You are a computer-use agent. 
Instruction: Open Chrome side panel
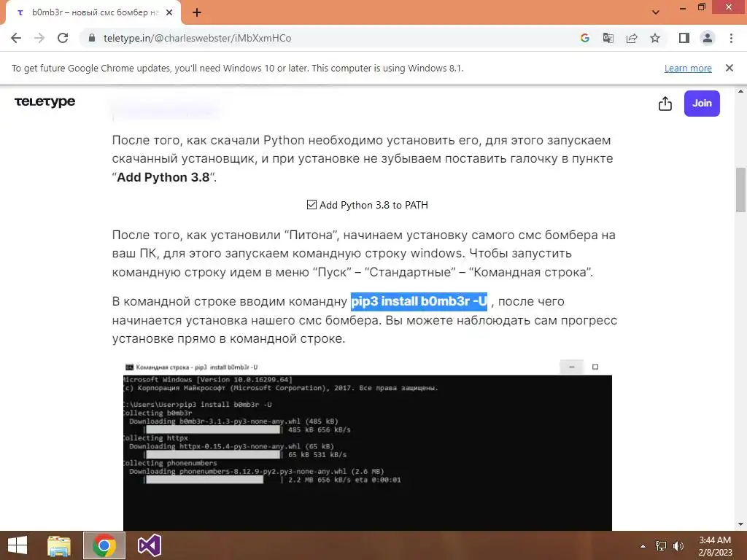tap(684, 38)
